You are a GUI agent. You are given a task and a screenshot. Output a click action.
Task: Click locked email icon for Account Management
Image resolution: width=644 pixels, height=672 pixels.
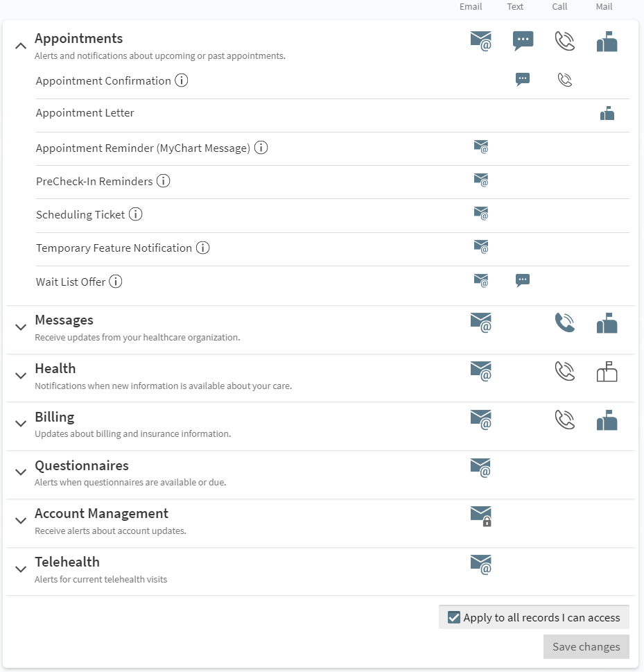pyautogui.click(x=480, y=516)
